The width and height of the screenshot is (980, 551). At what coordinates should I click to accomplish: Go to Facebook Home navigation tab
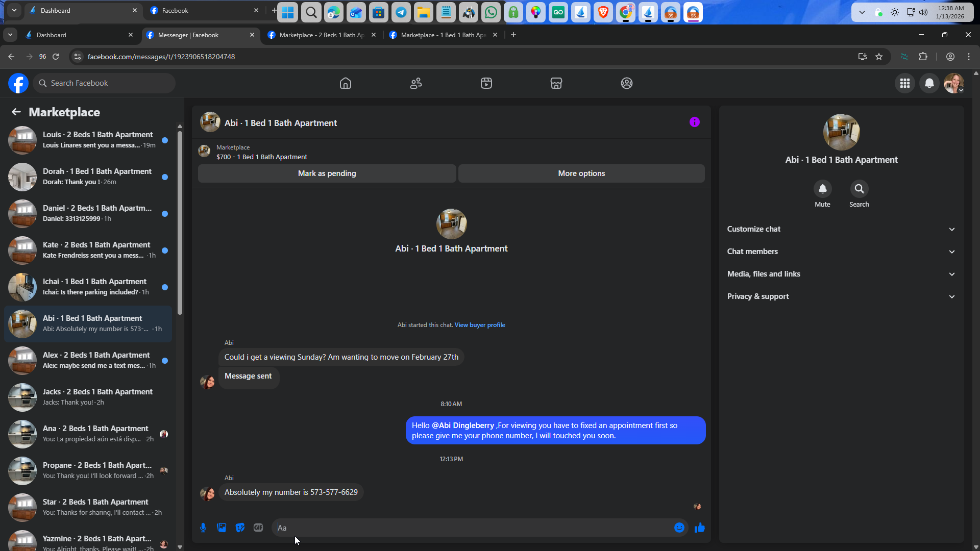pyautogui.click(x=346, y=83)
